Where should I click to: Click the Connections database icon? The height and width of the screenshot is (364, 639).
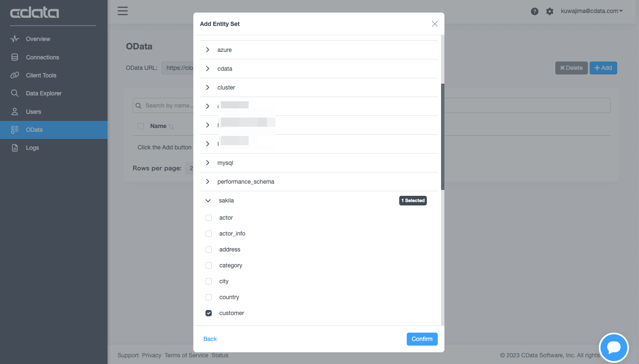(15, 57)
